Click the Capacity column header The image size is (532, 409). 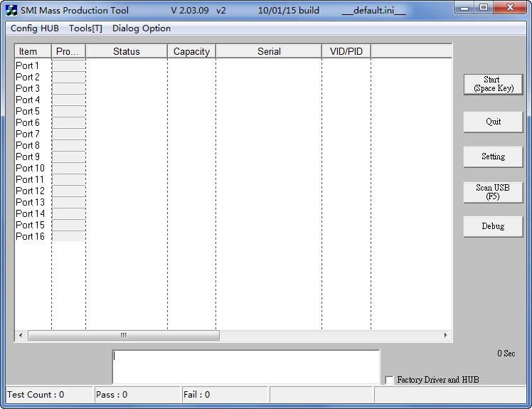coord(192,51)
